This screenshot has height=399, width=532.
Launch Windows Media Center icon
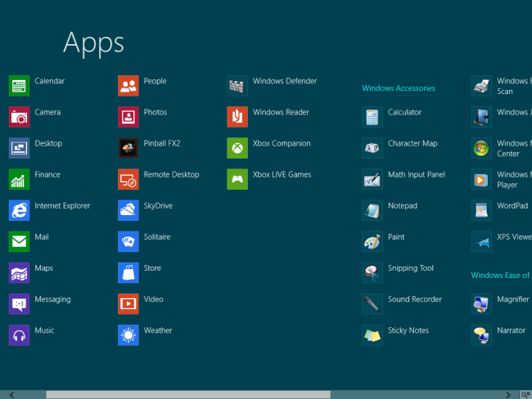[481, 148]
